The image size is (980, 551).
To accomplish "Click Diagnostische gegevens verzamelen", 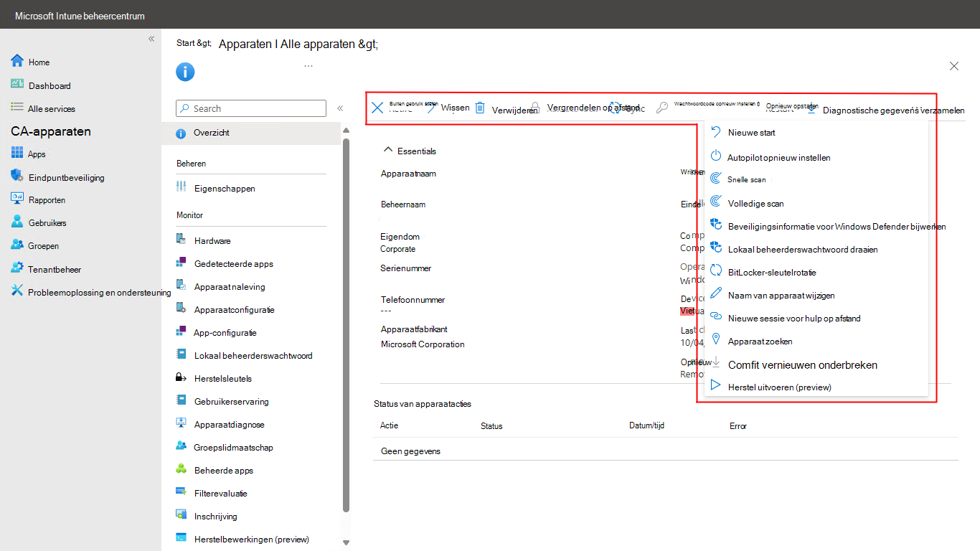I will [893, 110].
